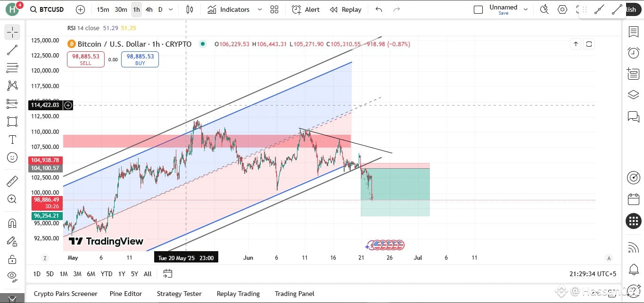Open the user profile menu avatar
The width and height of the screenshot is (644, 303).
click(13, 9)
